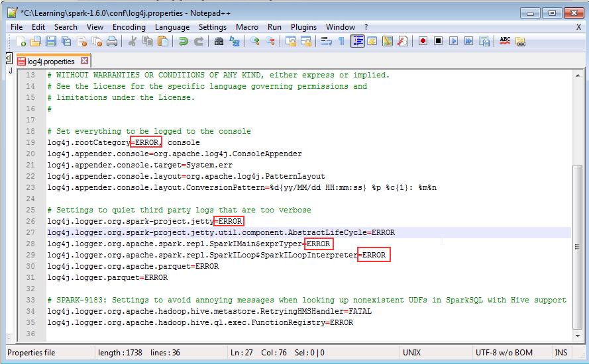Click the last toolbar folder icon
The width and height of the screenshot is (589, 364).
520,41
